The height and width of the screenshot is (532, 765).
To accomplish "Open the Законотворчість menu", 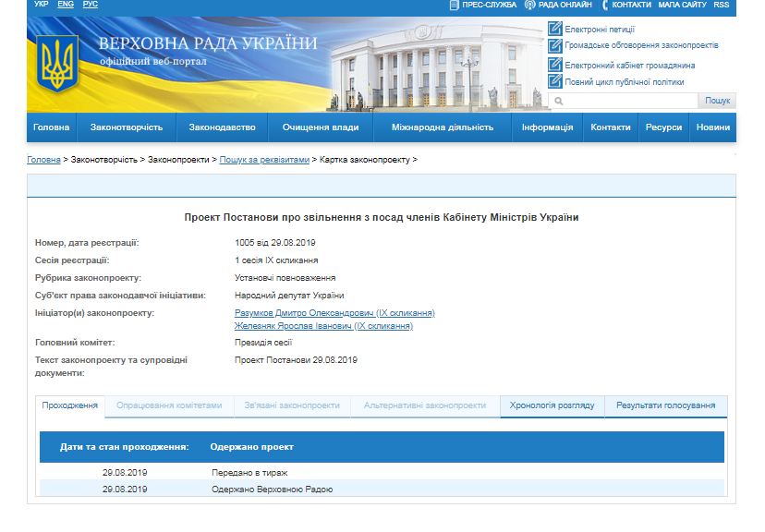I will pos(127,127).
